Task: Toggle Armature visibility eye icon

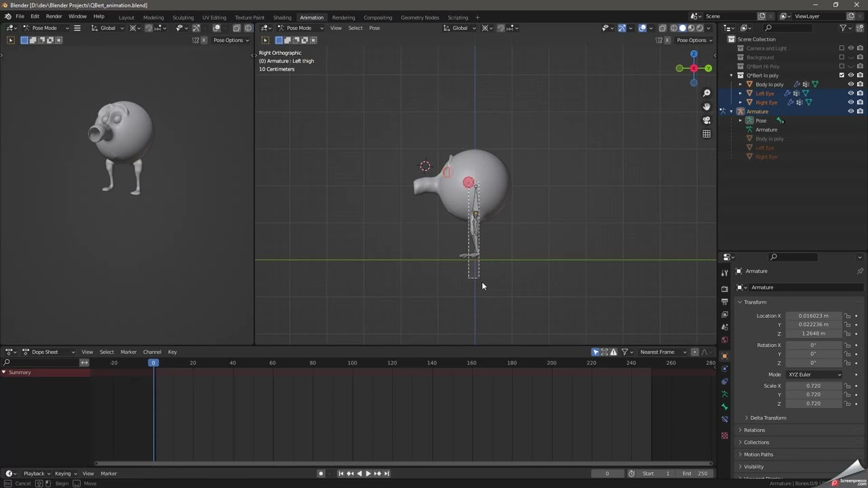Action: pos(850,111)
